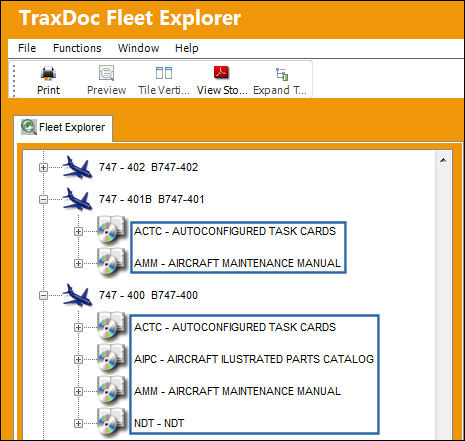
Task: Collapse the 747 - 401B B747-401 node
Action: [x=43, y=200]
